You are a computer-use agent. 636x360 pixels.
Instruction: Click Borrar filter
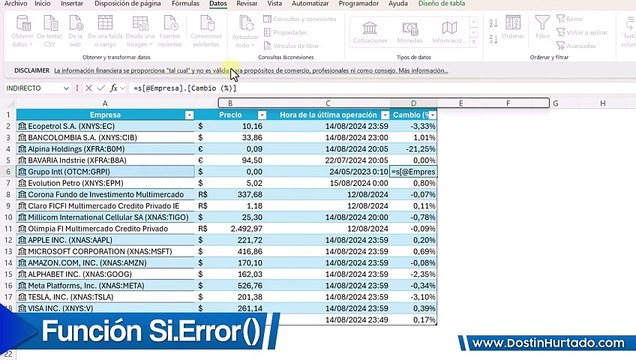click(570, 19)
